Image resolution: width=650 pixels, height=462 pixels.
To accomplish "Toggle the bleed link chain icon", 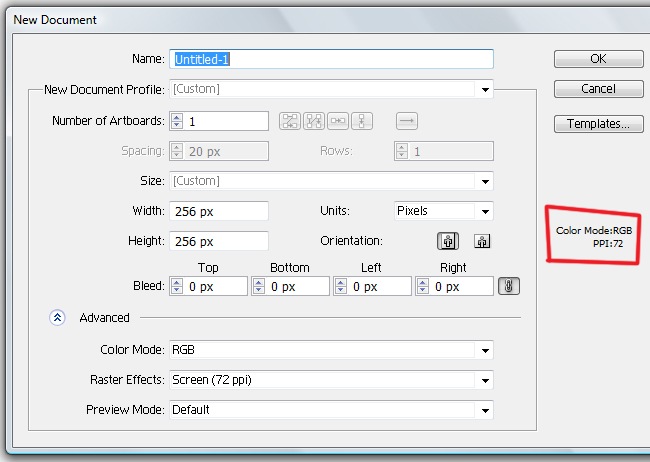I will (509, 286).
